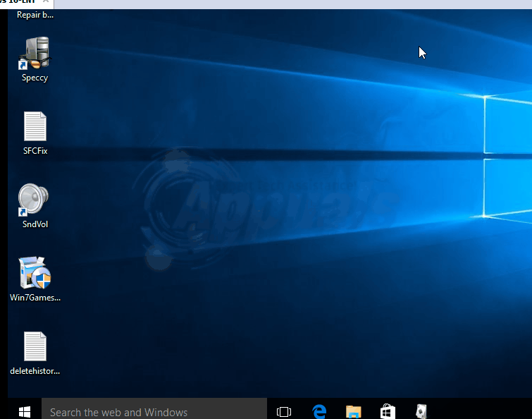Viewport: 532px width, 419px height.
Task: Open Microsoft Edge from the taskbar
Action: 319,411
